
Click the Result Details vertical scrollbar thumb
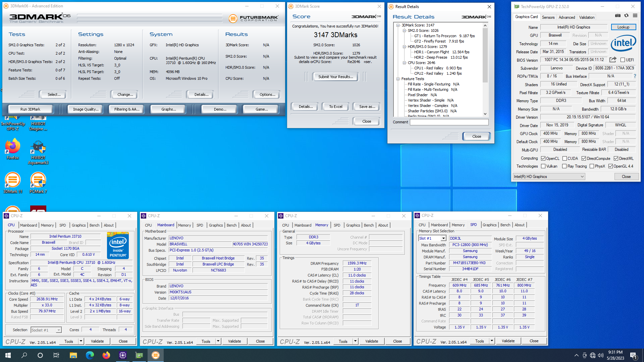pyautogui.click(x=485, y=55)
